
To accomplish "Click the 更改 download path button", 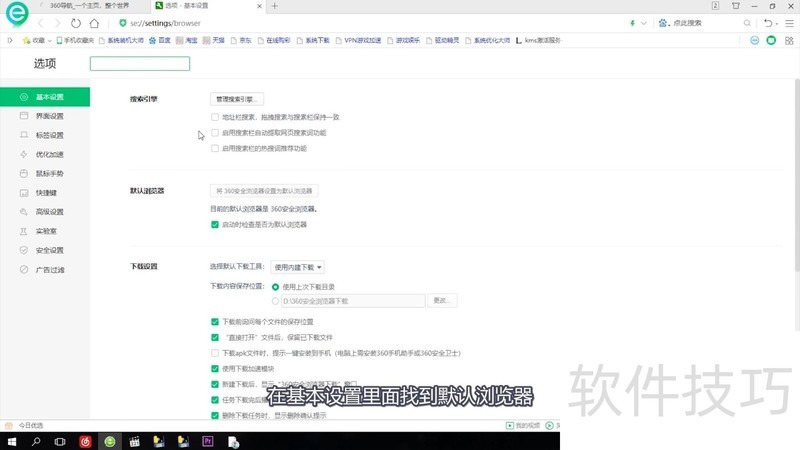I will click(x=442, y=301).
